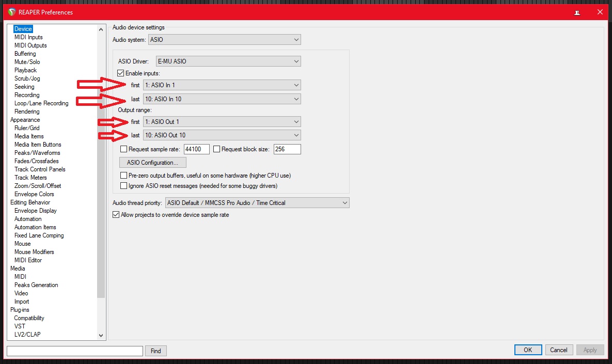Open Zoom/Scroll/Offset preferences
Screen dimensions: 612x364
38,186
